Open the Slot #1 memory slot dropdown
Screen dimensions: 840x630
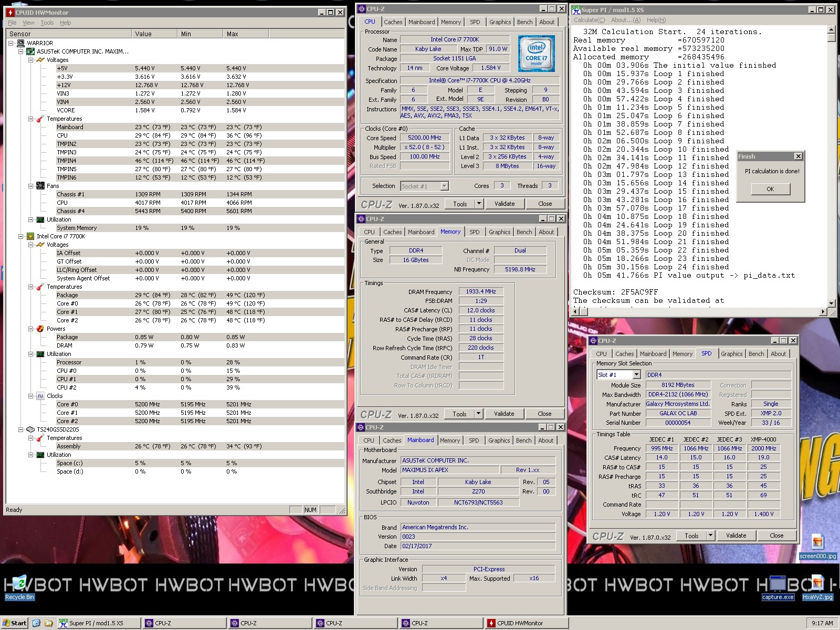pyautogui.click(x=636, y=375)
